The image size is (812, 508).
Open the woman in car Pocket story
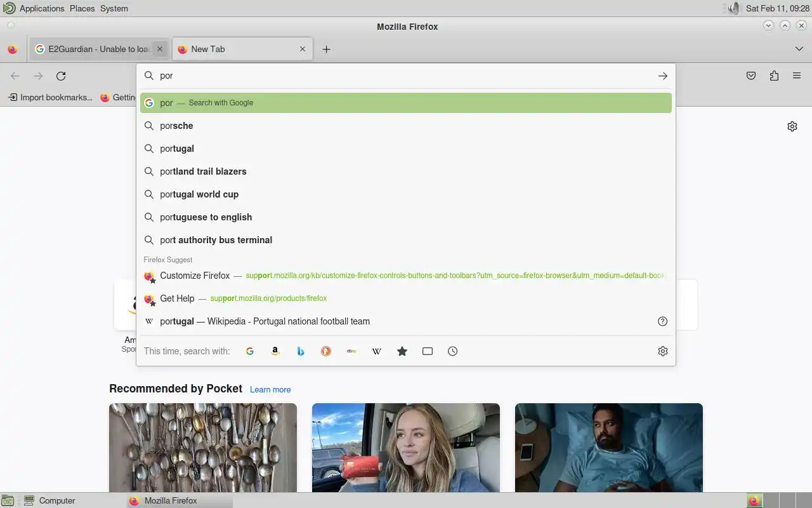click(x=406, y=448)
